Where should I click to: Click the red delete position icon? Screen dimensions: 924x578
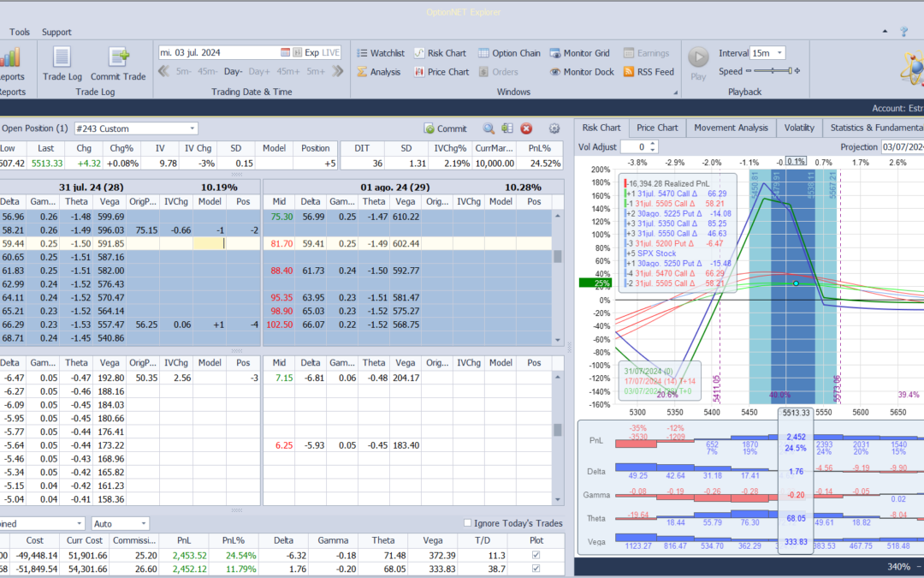pyautogui.click(x=526, y=128)
